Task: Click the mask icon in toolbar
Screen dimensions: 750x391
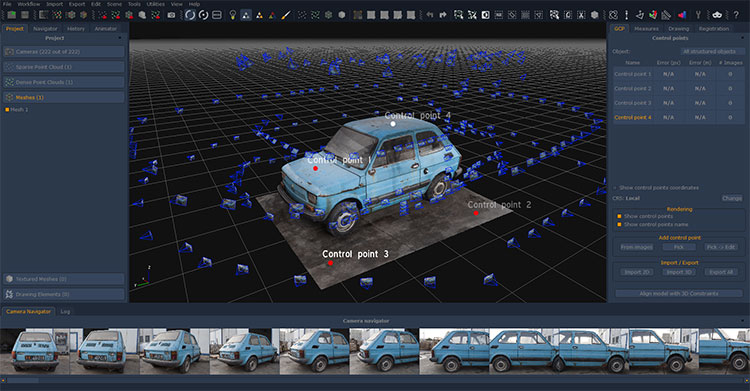Action: (717, 15)
